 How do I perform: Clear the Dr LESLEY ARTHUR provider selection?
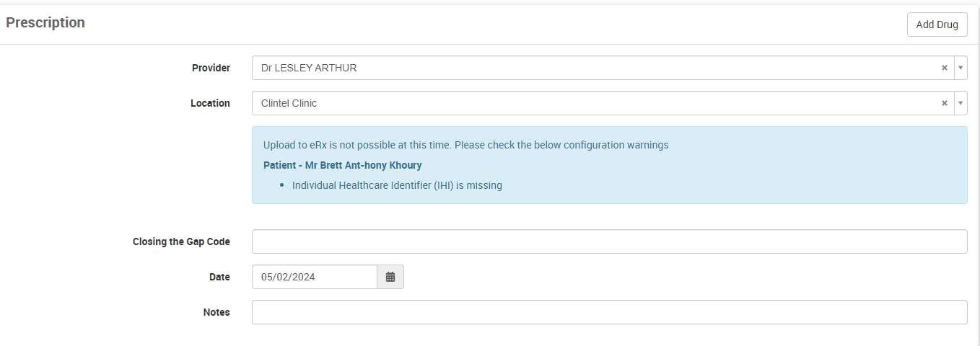click(944, 68)
